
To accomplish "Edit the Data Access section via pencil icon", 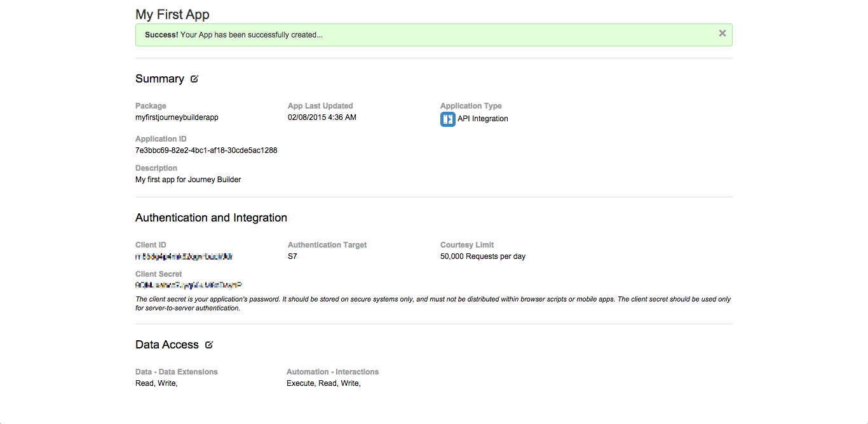I will (x=209, y=345).
